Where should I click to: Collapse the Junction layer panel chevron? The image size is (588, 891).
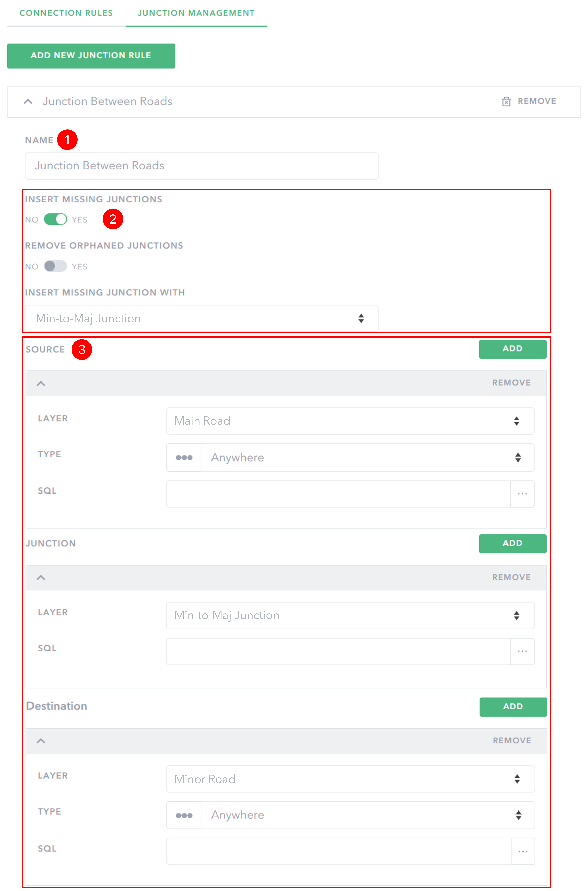coord(41,578)
